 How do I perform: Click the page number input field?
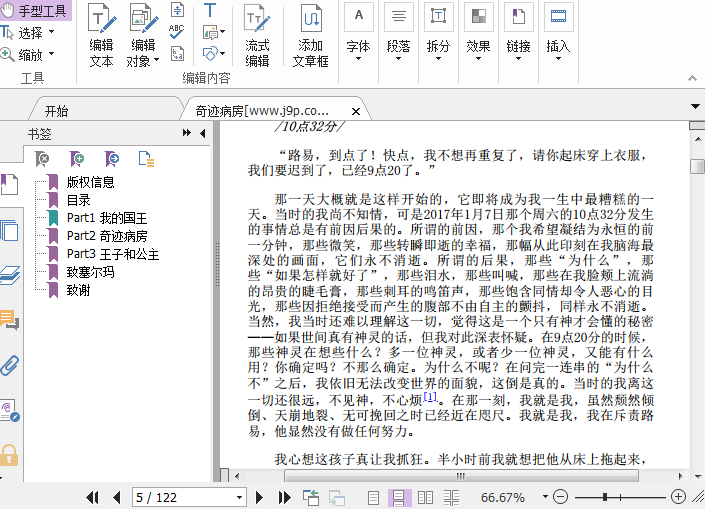pos(180,497)
